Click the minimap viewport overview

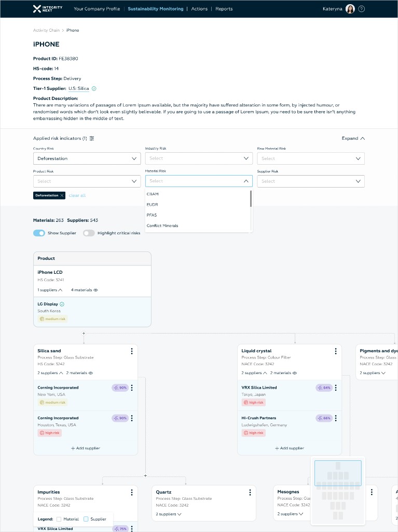coord(338,473)
